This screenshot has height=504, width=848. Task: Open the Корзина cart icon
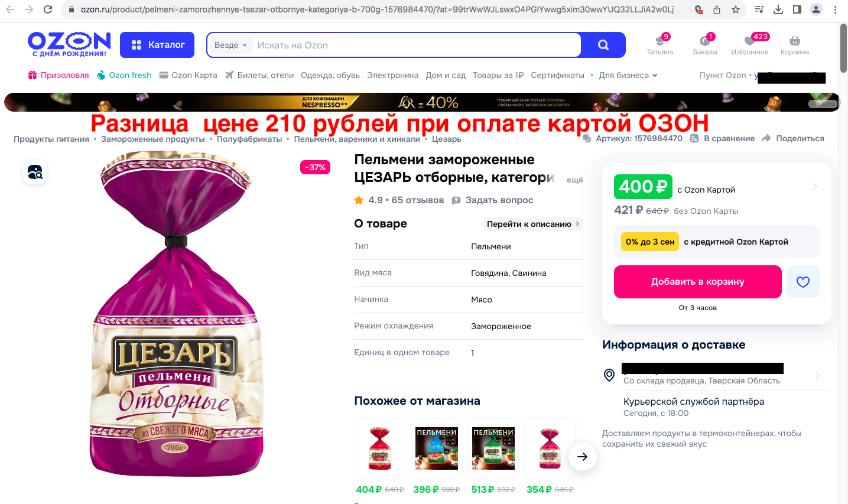click(794, 41)
